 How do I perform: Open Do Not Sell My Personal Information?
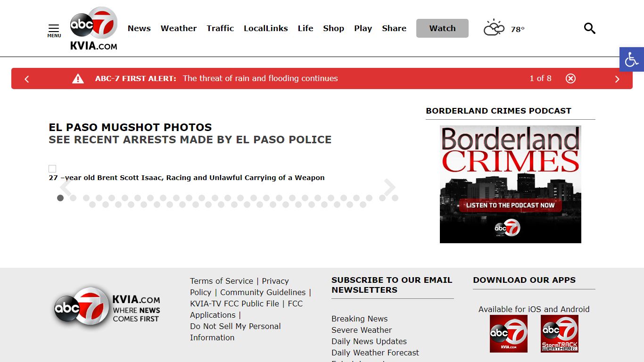tap(235, 332)
